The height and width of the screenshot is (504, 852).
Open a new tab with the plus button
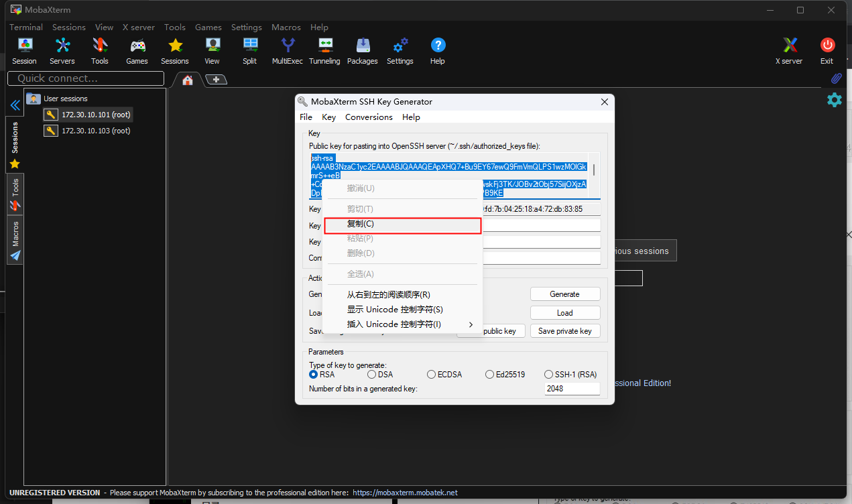click(x=216, y=79)
